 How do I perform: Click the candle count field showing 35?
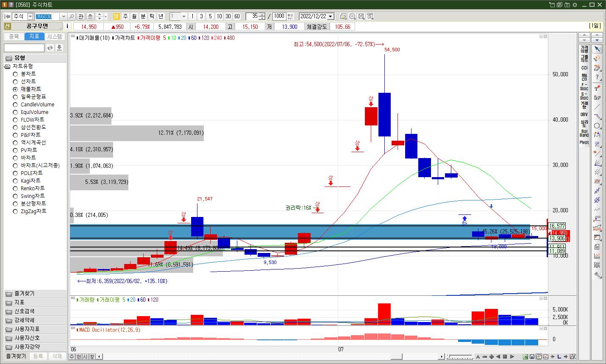tap(253, 17)
